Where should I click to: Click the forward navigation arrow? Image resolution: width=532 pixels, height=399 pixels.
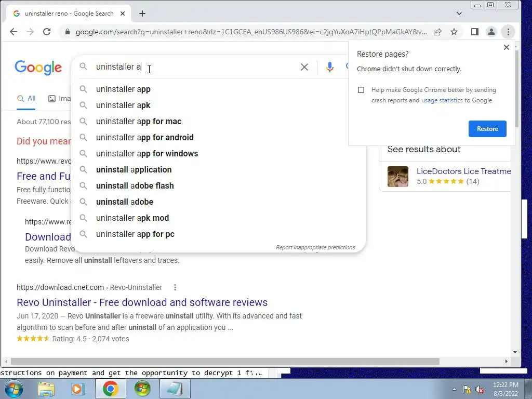pos(30,32)
